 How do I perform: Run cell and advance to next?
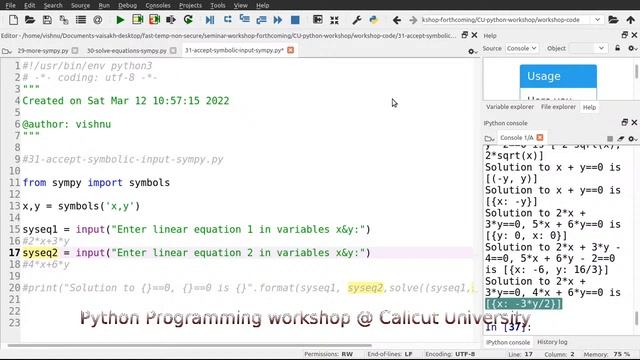point(154,20)
